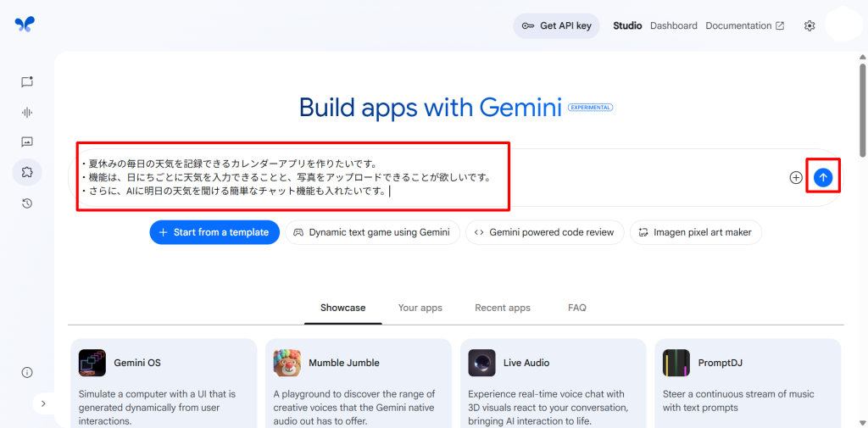Choose Gemini powered code review chip
Viewport: 868px width, 428px height.
pos(545,232)
